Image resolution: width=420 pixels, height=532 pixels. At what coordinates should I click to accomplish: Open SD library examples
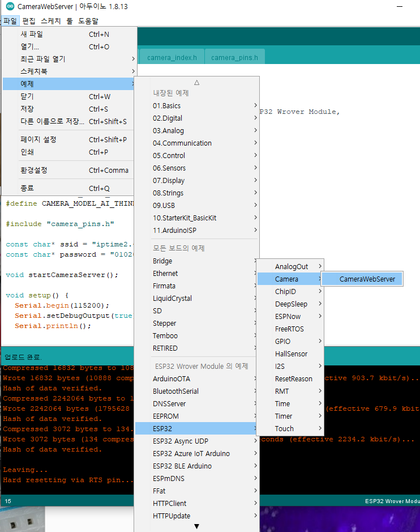coord(196,311)
